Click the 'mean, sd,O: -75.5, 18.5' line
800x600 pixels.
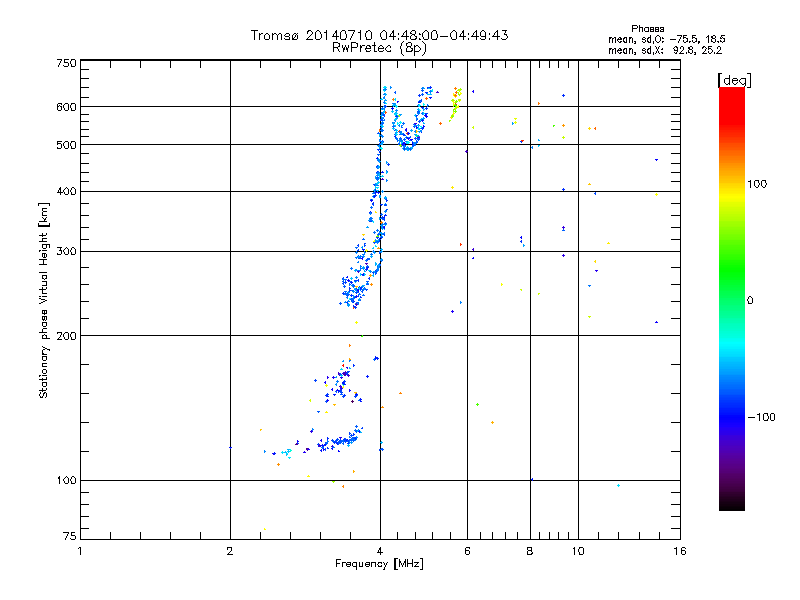pos(666,39)
